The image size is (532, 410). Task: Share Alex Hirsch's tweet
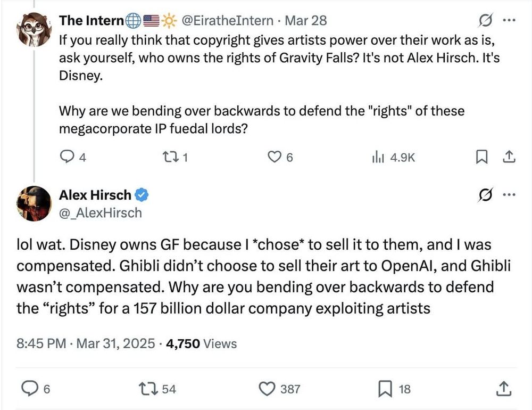pyautogui.click(x=502, y=389)
